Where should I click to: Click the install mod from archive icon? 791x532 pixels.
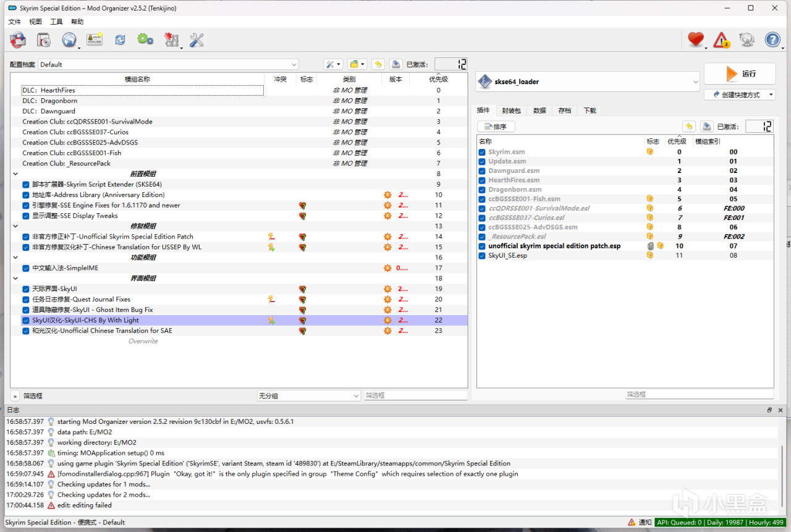point(43,40)
